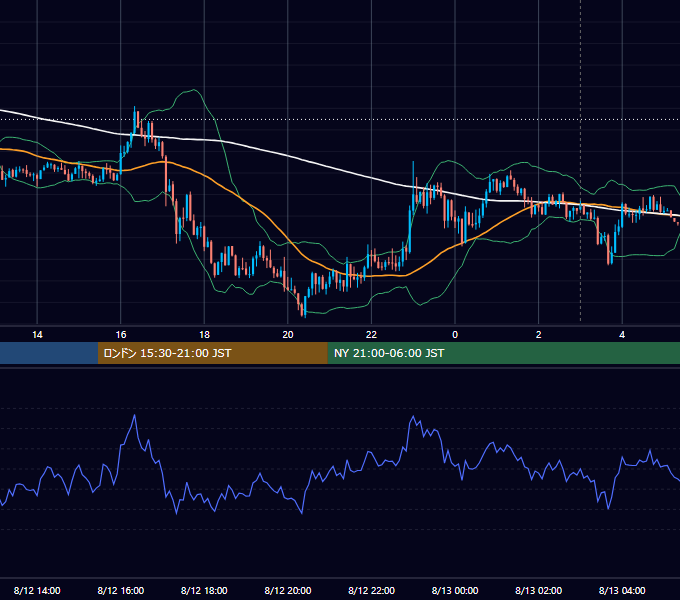Viewport: 680px width, 600px height.
Task: Click the 8/13 04:00 time label
Action: pos(622,590)
